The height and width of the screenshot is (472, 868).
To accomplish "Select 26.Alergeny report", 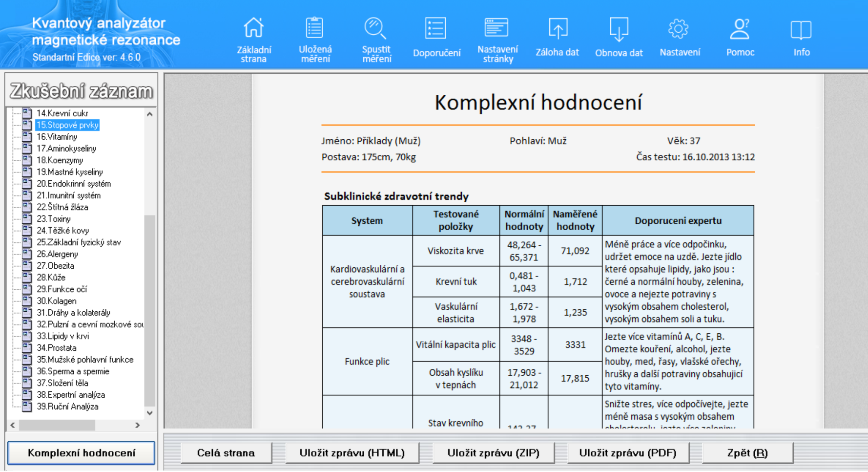I will (57, 254).
